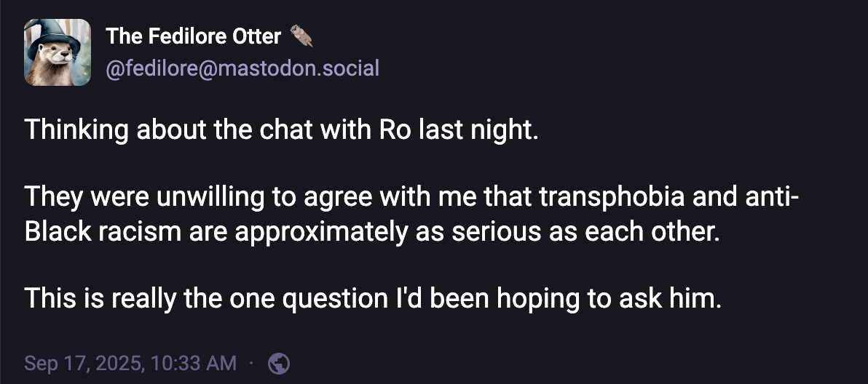Open the @fedilore@mastodon.social handle
Image resolution: width=868 pixels, height=384 pixels.
242,68
